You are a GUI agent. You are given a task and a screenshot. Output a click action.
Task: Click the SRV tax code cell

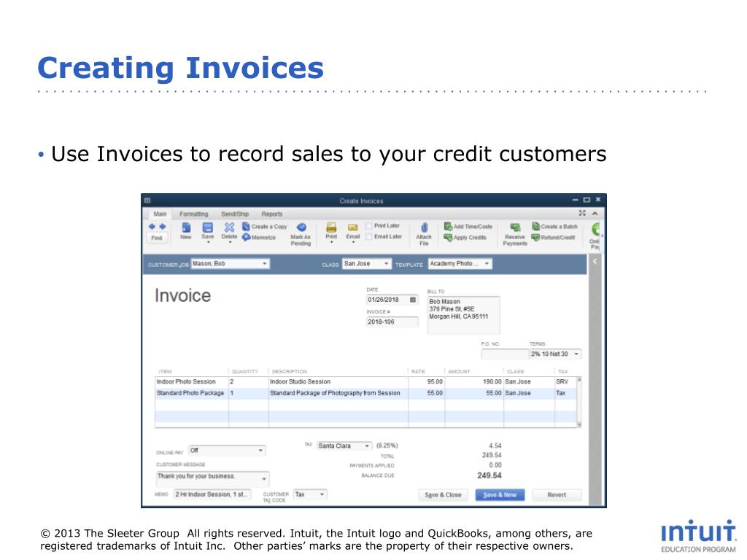coord(565,382)
